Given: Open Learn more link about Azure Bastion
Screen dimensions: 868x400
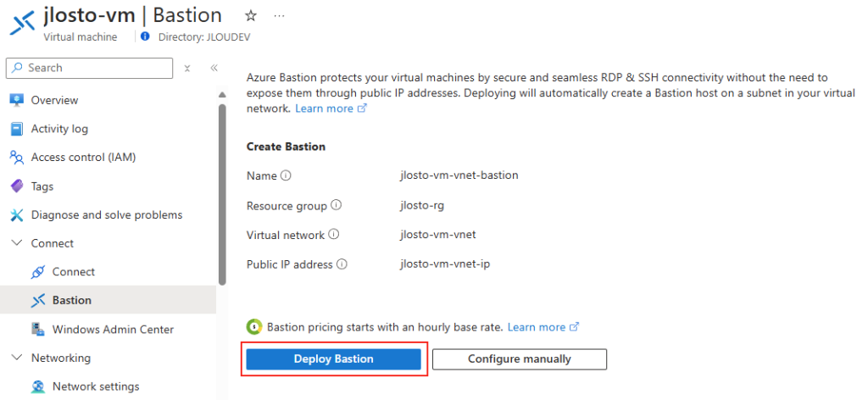Looking at the screenshot, I should [325, 108].
